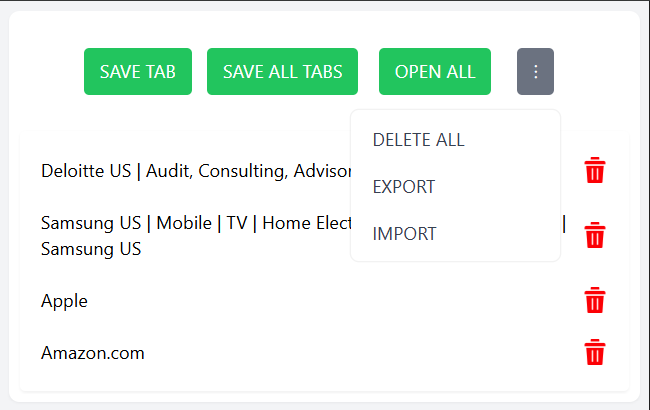Click the Save Tab button
The width and height of the screenshot is (650, 410).
(138, 72)
